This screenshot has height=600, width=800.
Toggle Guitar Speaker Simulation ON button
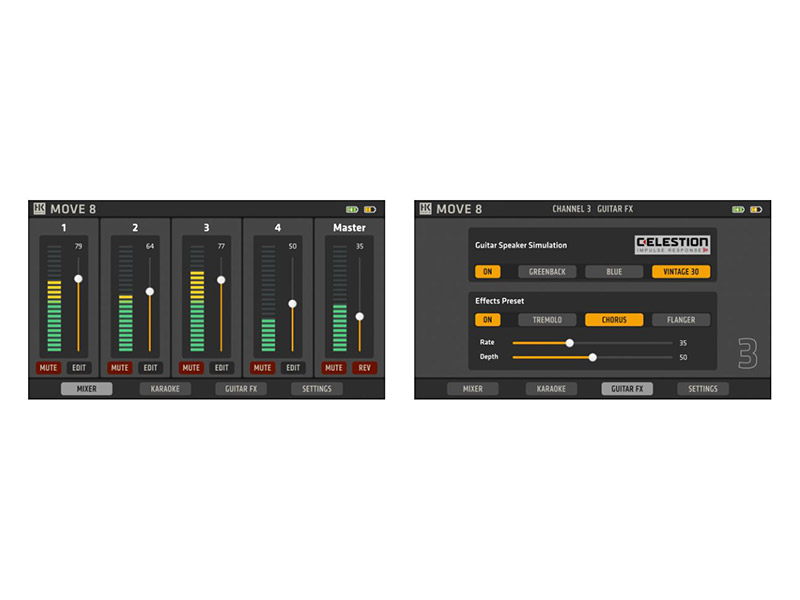(488, 271)
